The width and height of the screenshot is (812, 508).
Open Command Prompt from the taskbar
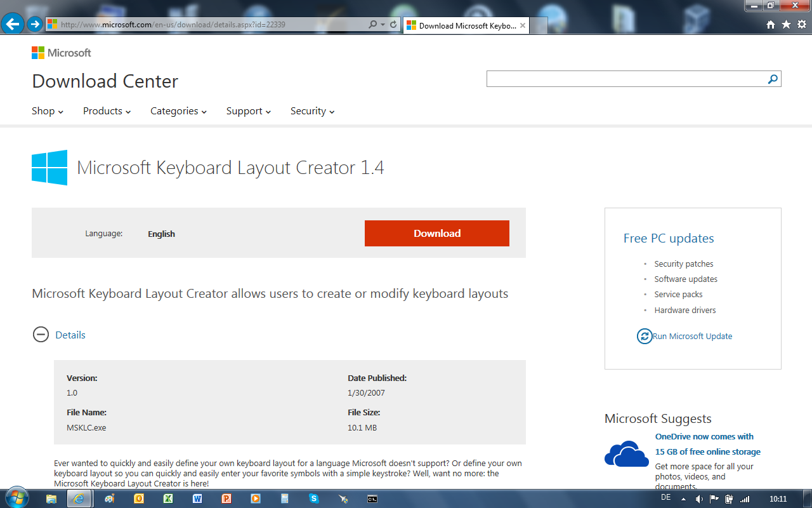(372, 498)
